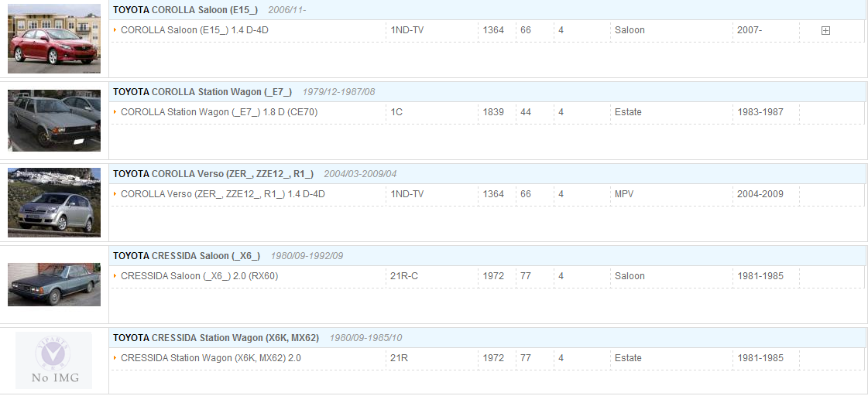The height and width of the screenshot is (396, 868).
Task: Click engine code 1ND-TV in Corolla Saloon row
Action: 407,30
